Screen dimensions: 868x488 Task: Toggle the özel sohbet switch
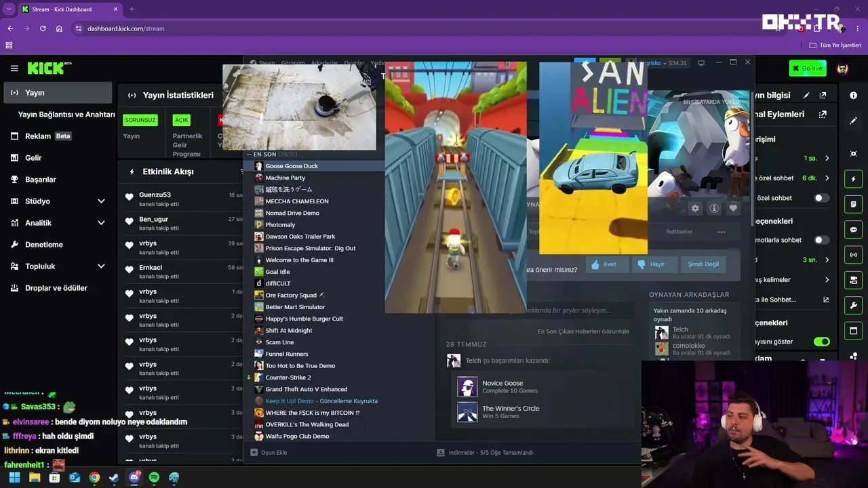[821, 198]
